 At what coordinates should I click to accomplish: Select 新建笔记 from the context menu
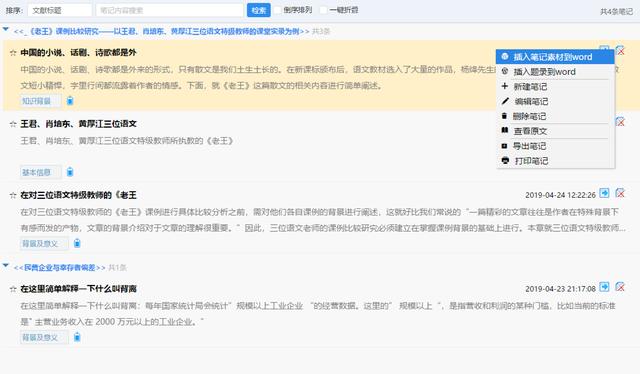(555, 87)
